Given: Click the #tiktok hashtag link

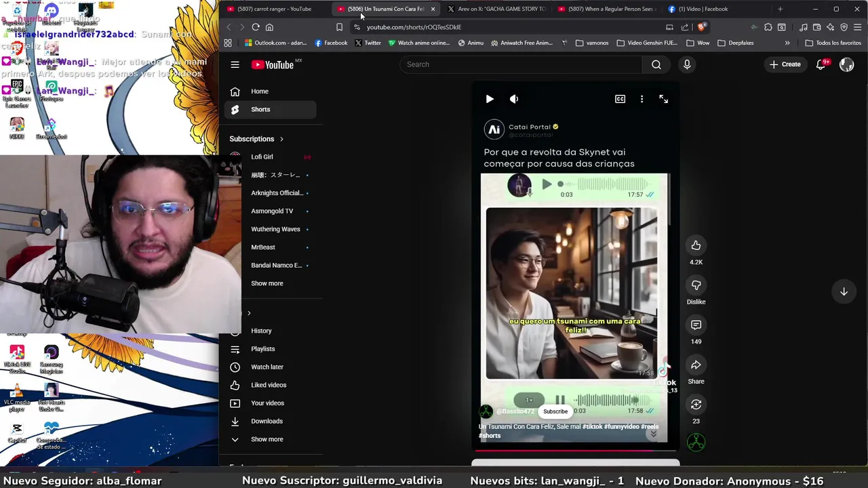Looking at the screenshot, I should 592,427.
